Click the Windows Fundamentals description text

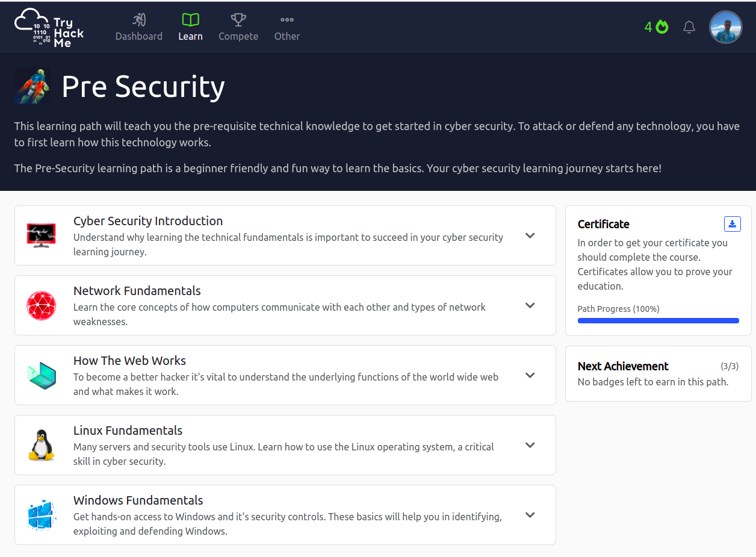click(288, 524)
